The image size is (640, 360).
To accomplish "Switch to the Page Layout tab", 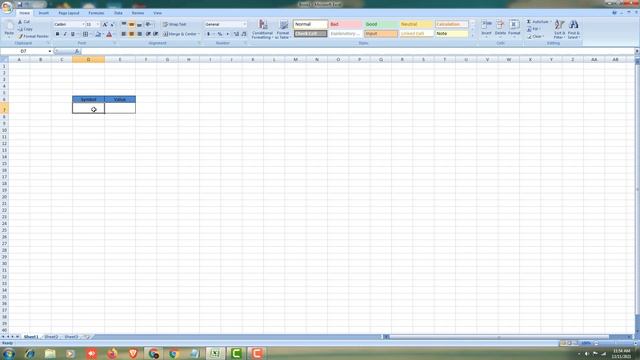I will point(69,13).
